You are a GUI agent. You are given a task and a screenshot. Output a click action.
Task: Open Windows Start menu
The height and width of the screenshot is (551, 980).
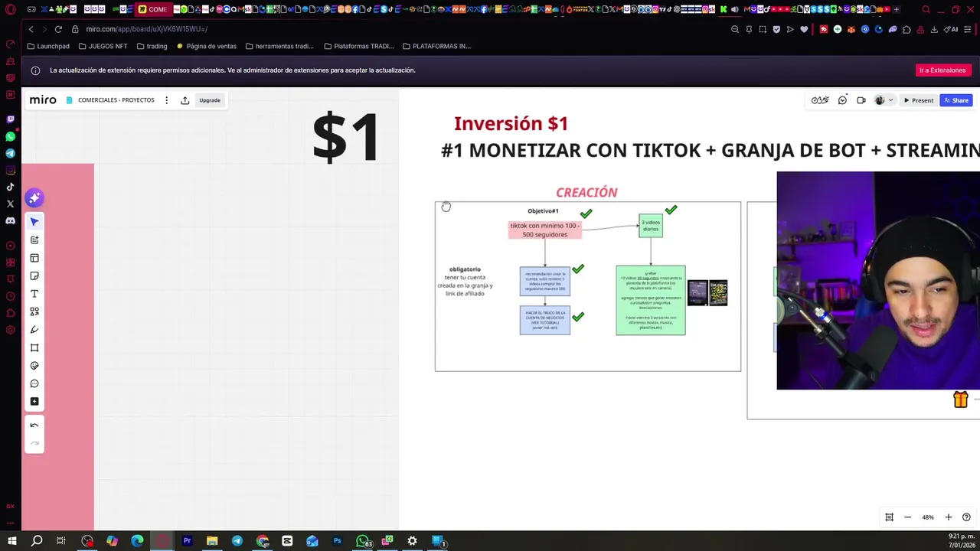click(11, 541)
